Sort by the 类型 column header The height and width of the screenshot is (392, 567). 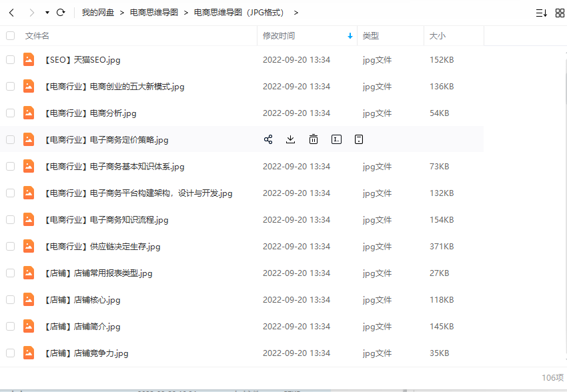coord(371,36)
